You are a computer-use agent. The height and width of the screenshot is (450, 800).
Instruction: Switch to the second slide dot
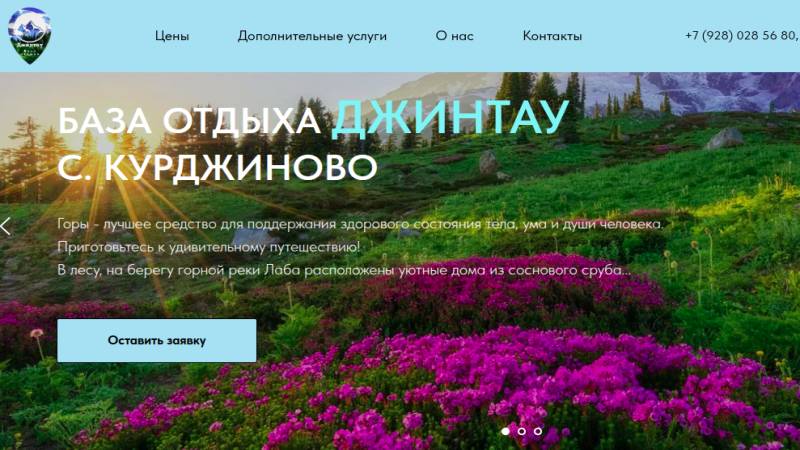click(x=521, y=431)
